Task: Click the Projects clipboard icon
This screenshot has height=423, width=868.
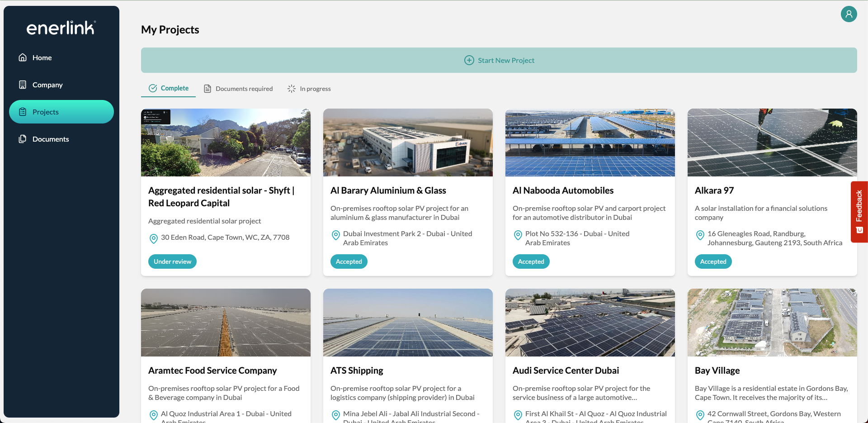Action: pyautogui.click(x=23, y=112)
